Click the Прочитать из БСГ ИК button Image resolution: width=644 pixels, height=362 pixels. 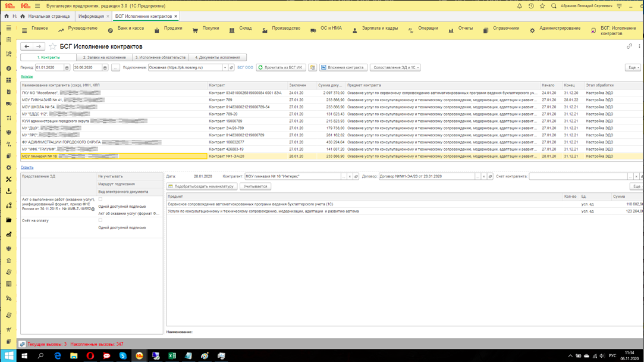click(281, 68)
